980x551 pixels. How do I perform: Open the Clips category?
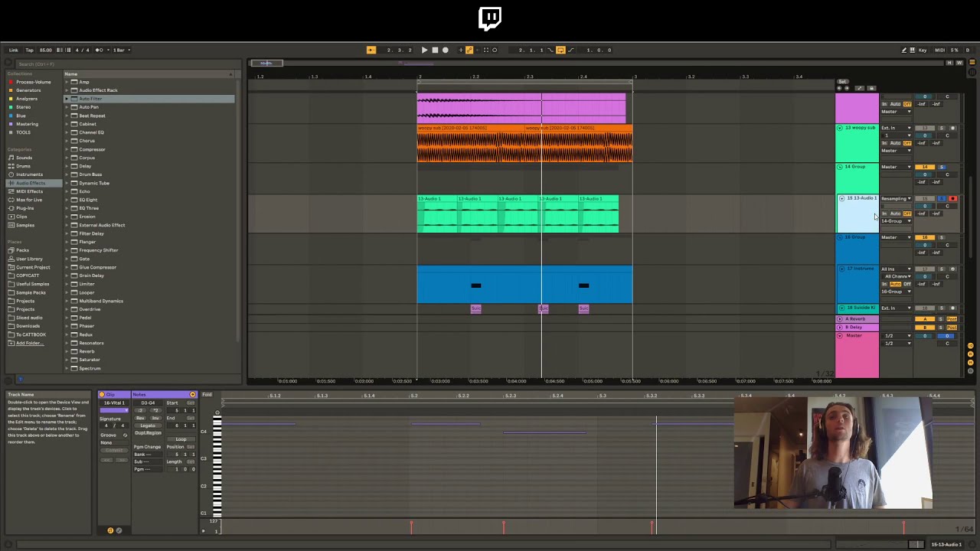(21, 217)
